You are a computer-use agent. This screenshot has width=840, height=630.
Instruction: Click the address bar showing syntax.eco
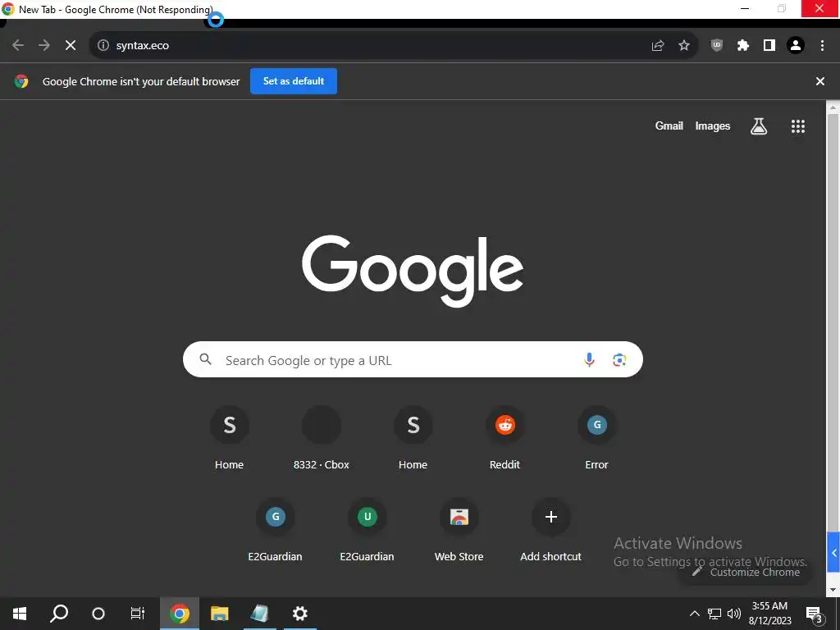point(394,46)
